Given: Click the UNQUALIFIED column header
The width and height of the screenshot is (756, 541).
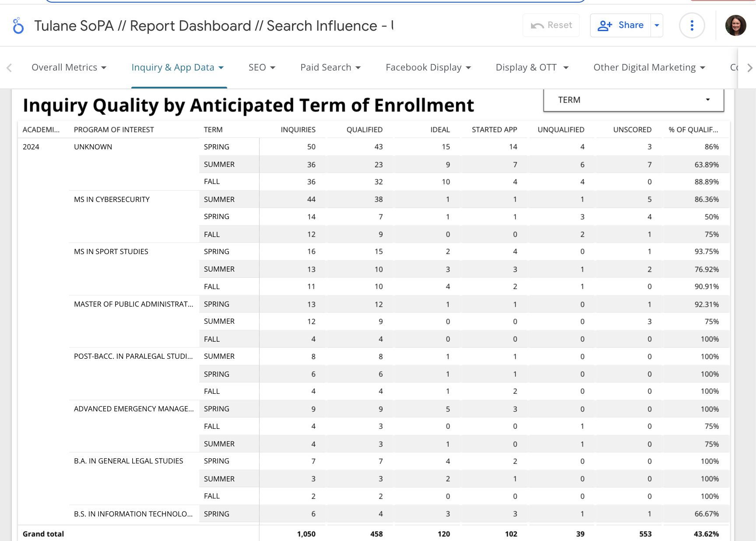Looking at the screenshot, I should click(x=561, y=130).
